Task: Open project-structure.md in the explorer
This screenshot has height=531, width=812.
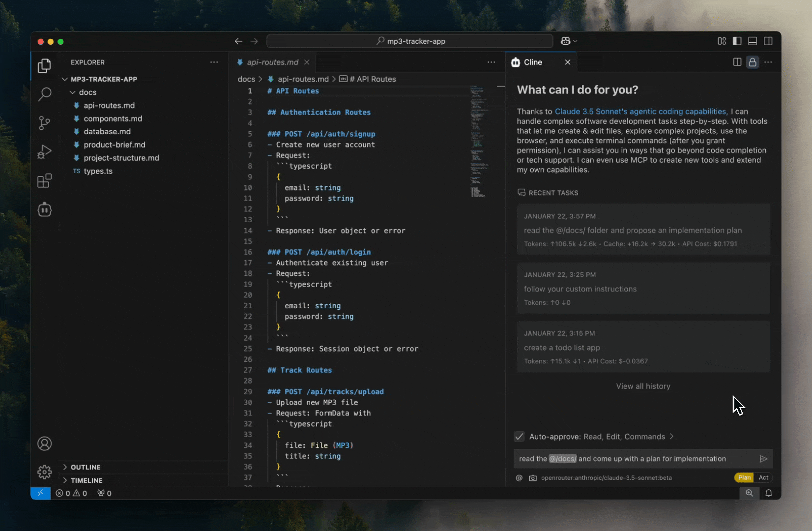Action: 121,158
